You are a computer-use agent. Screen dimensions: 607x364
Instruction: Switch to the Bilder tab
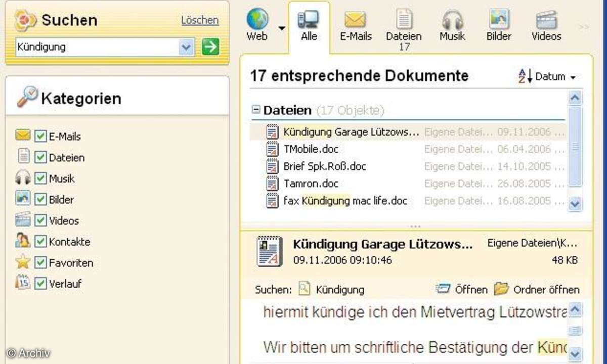click(x=499, y=25)
